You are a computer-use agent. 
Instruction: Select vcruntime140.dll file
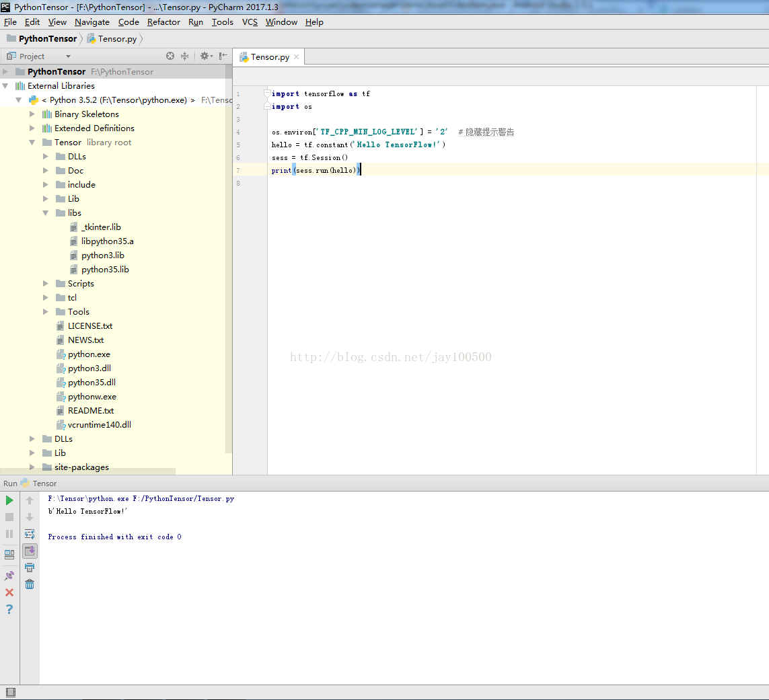[100, 425]
